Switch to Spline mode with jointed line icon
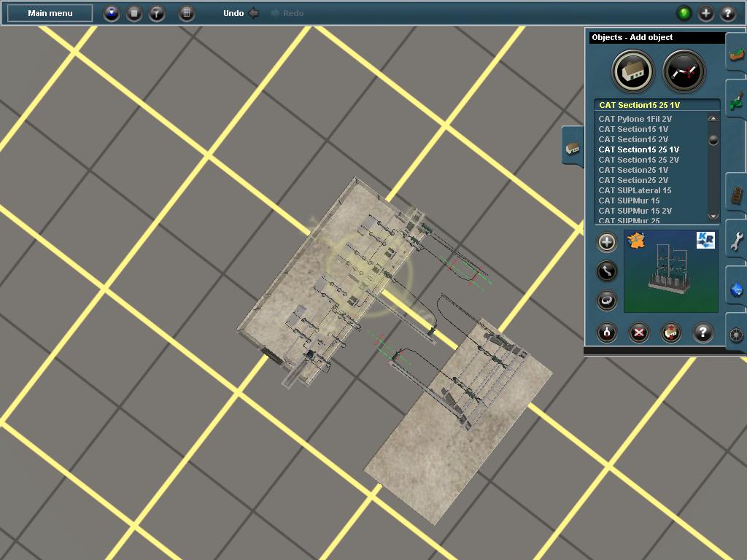This screenshot has height=560, width=747. 684,71
